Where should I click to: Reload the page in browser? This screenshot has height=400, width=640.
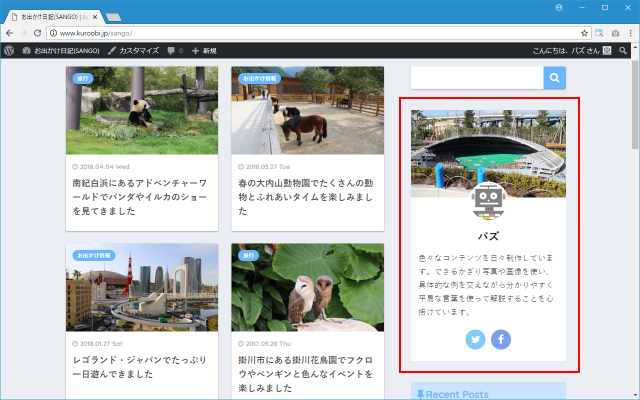[37, 33]
